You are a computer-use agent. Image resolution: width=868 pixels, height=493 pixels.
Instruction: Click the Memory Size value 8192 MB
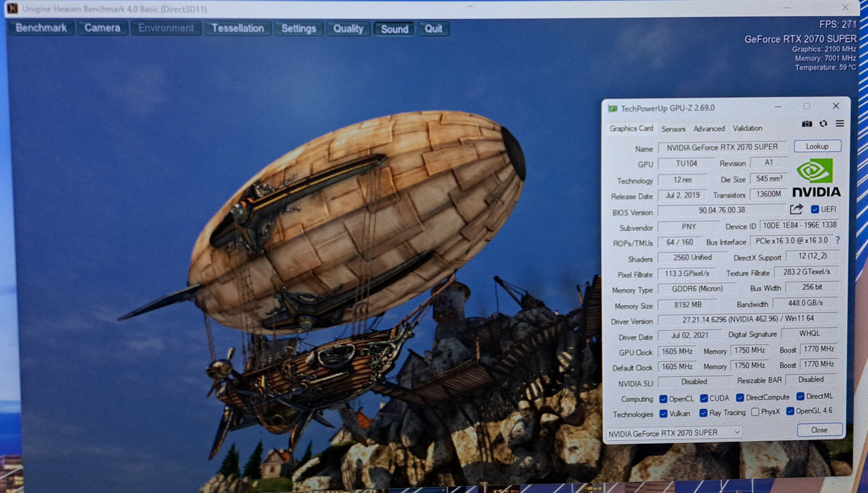click(x=687, y=306)
